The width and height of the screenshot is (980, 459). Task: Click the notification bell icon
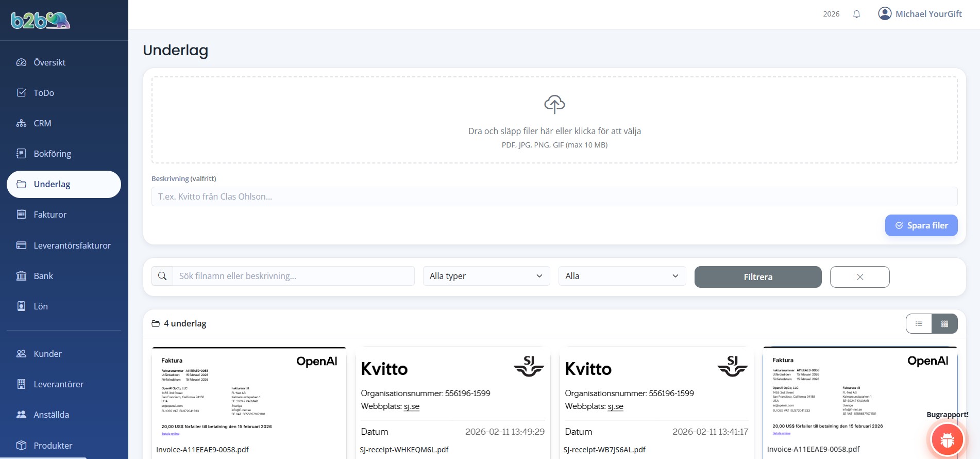(856, 14)
